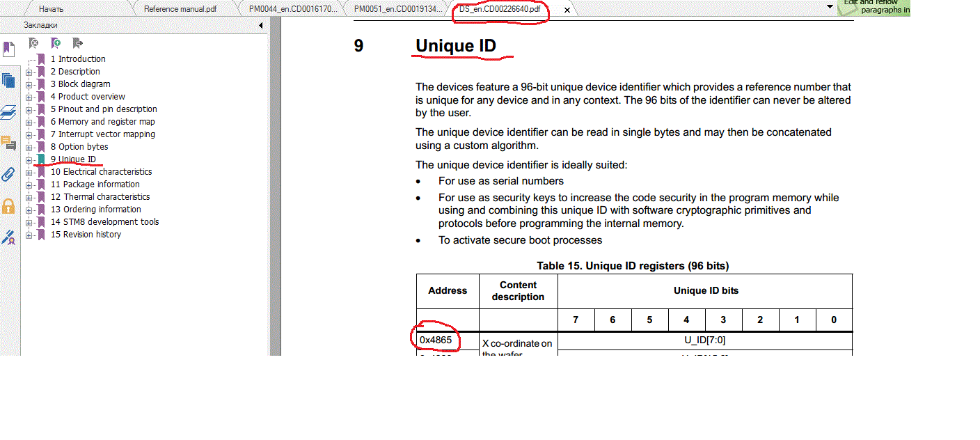Open the Security lock panel
The width and height of the screenshot is (980, 440).
coord(8,206)
